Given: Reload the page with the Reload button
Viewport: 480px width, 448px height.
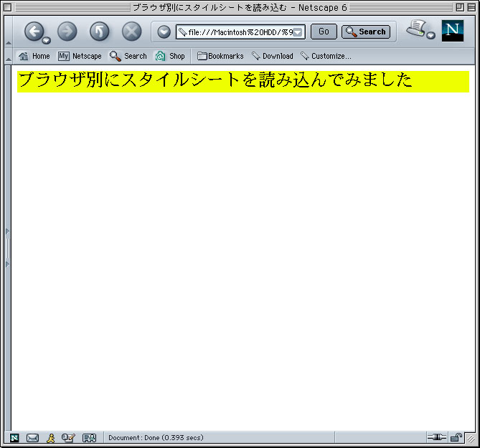Looking at the screenshot, I should (x=100, y=32).
